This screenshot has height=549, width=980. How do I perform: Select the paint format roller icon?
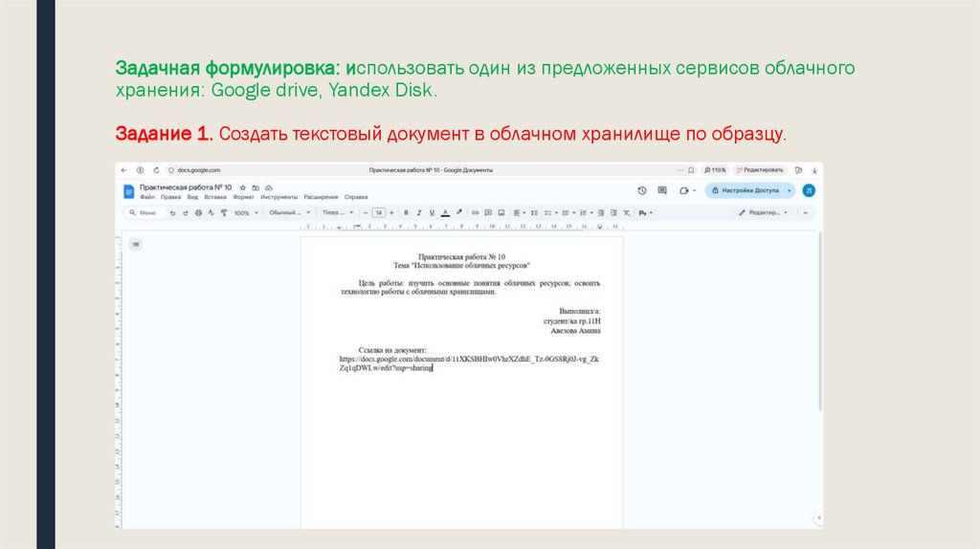pyautogui.click(x=224, y=213)
